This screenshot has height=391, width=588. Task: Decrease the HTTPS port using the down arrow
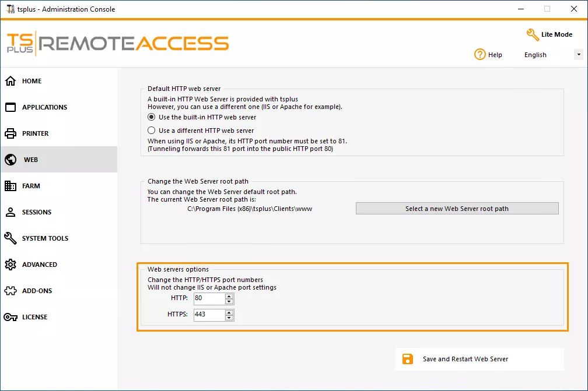coord(228,318)
